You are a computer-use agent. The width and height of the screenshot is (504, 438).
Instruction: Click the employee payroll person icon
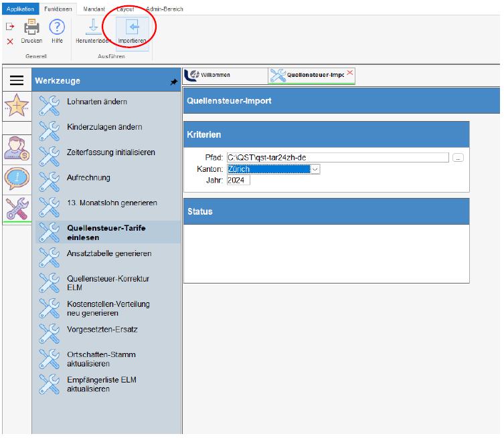[16, 148]
